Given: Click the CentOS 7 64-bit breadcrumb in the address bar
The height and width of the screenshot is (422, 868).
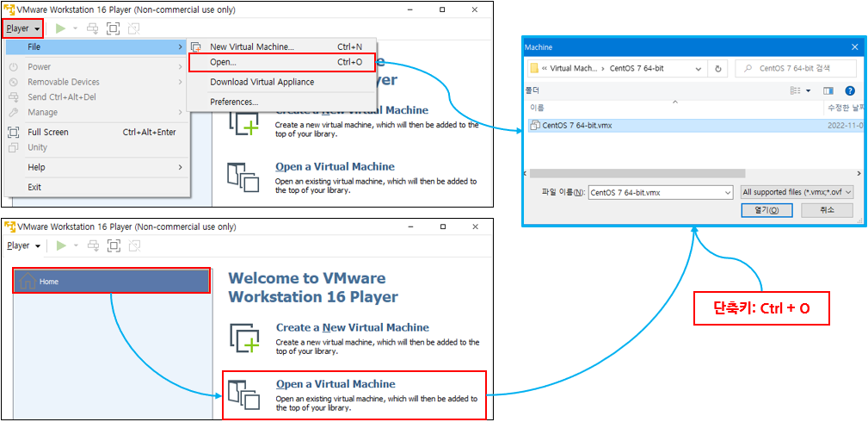Looking at the screenshot, I should pyautogui.click(x=637, y=68).
